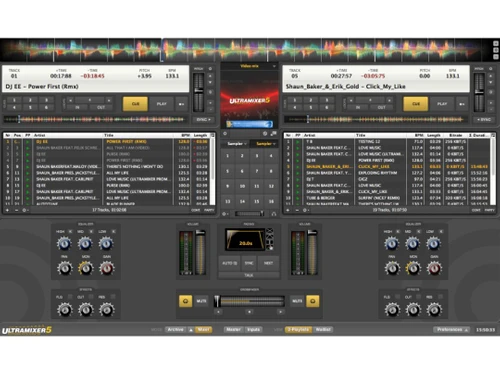Click left deck SYNC button
Screen dimensions: 500x375
pos(203,119)
